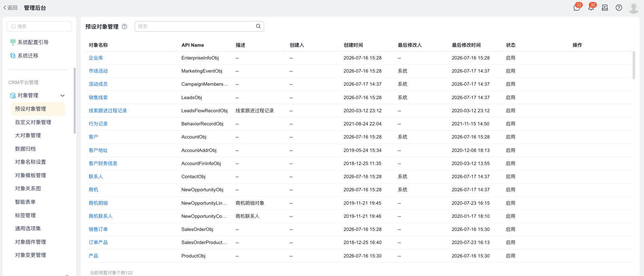Open 对象变更管理 menu item
The height and width of the screenshot is (276, 644).
pyautogui.click(x=30, y=255)
